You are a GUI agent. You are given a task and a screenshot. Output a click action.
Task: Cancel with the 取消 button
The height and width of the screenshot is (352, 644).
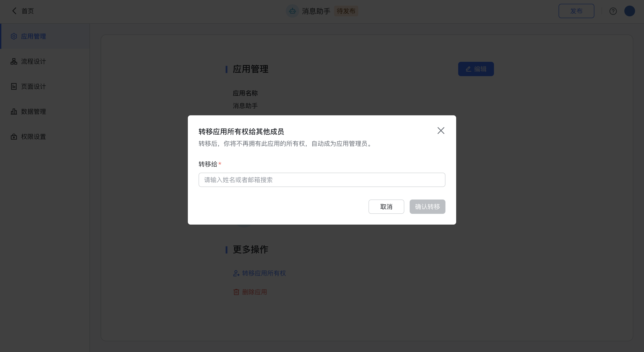click(x=386, y=206)
